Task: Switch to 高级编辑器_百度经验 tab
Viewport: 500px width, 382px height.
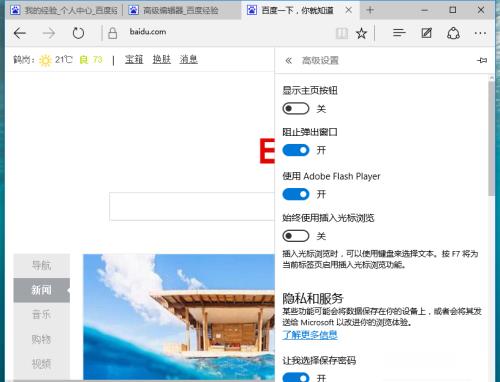Action: (182, 10)
